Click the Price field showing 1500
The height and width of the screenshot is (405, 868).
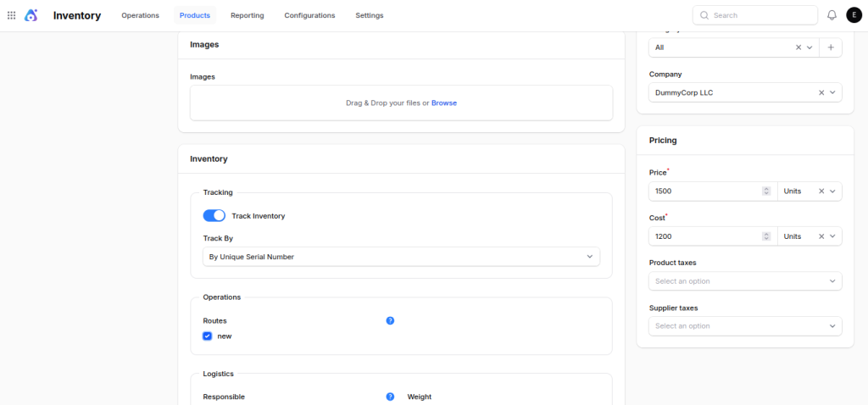tap(713, 191)
